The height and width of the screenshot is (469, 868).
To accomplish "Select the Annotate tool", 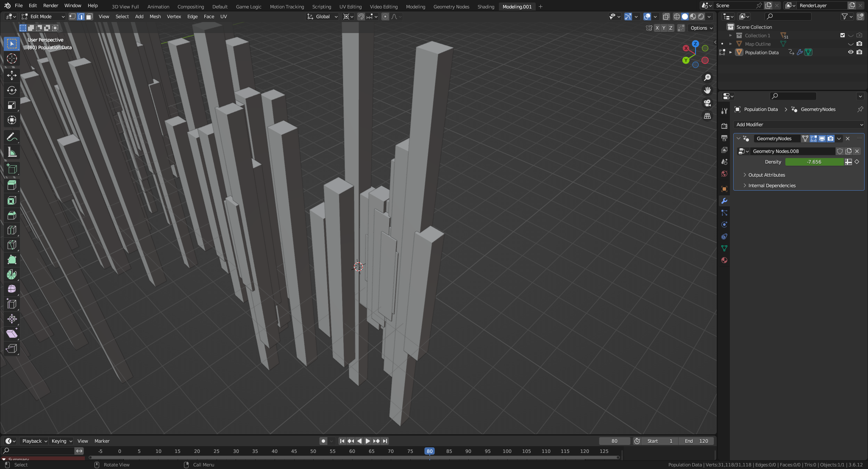I will click(x=12, y=137).
